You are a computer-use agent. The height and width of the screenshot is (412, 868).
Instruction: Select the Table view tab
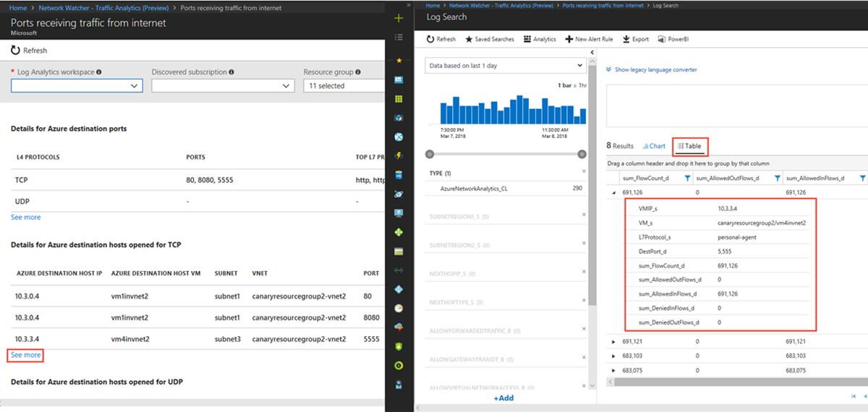click(x=689, y=146)
